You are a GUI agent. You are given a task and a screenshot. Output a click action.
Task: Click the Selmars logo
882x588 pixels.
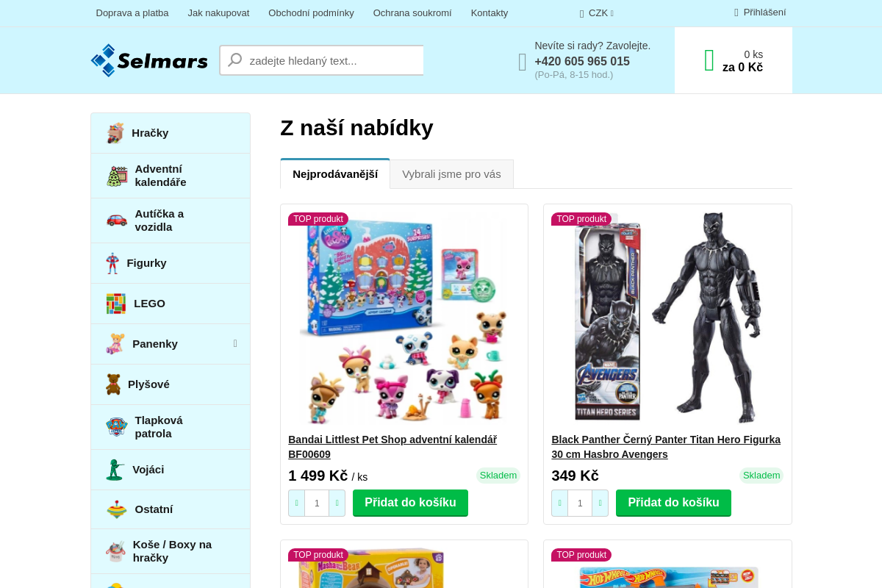[149, 60]
